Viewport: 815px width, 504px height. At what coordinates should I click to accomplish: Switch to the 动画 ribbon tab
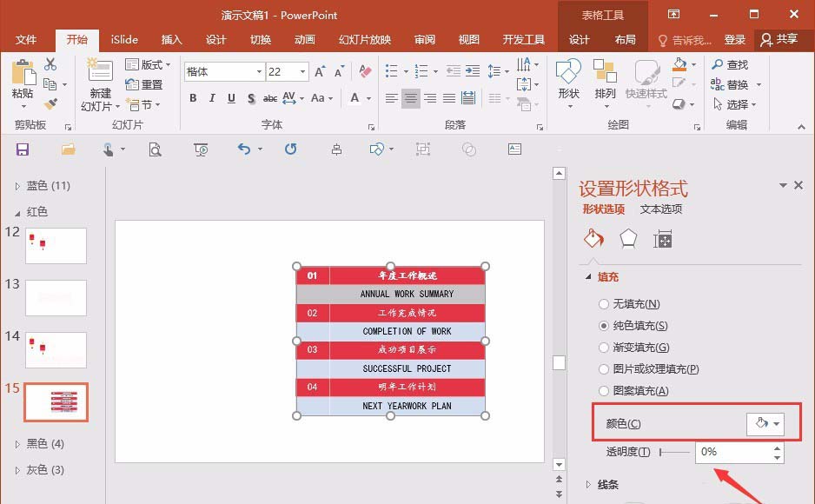303,39
